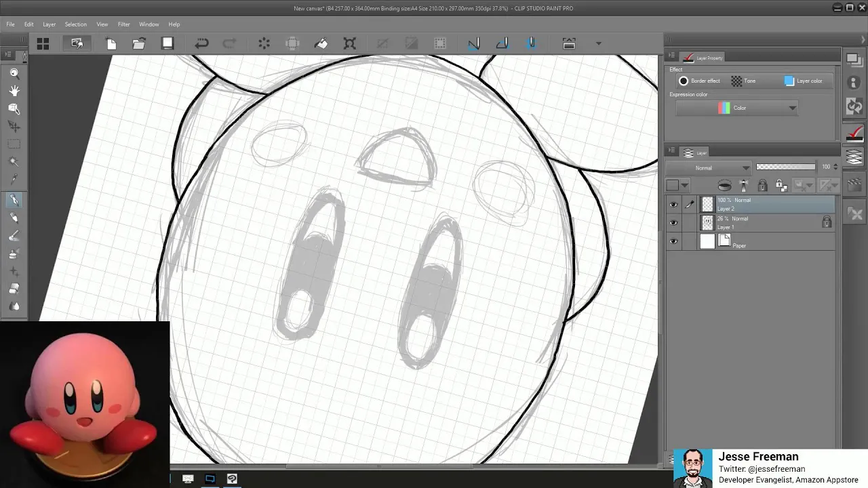
Task: Open the Edit menu
Action: pos(28,24)
